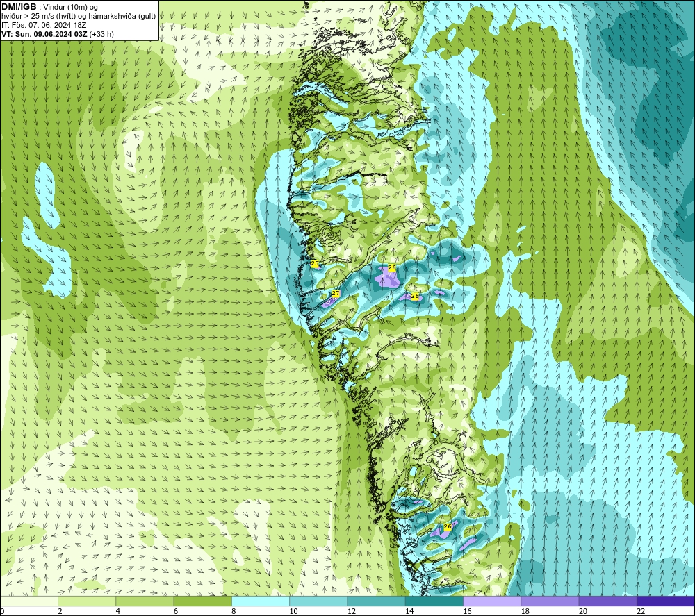Click the legend scale number '22'

[641, 611]
